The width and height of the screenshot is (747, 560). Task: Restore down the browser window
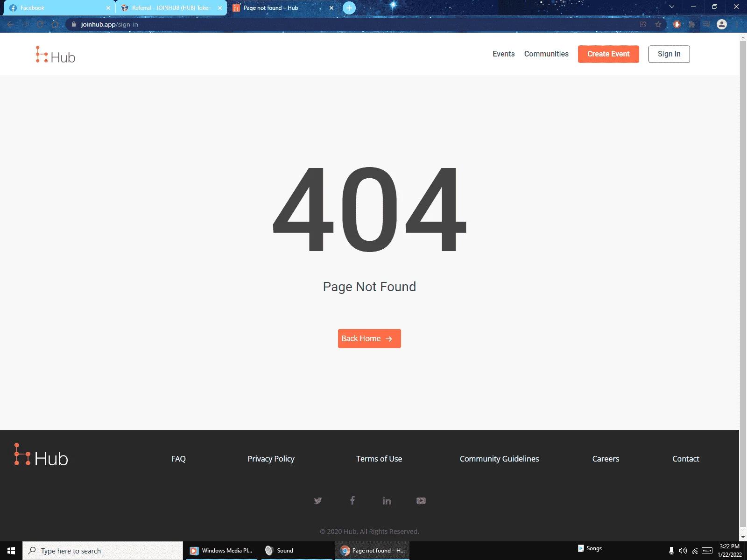715,7
